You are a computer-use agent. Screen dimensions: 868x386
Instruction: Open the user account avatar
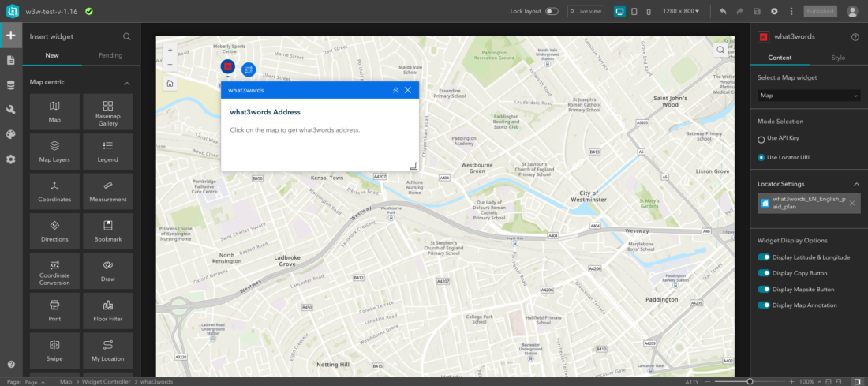[x=852, y=11]
